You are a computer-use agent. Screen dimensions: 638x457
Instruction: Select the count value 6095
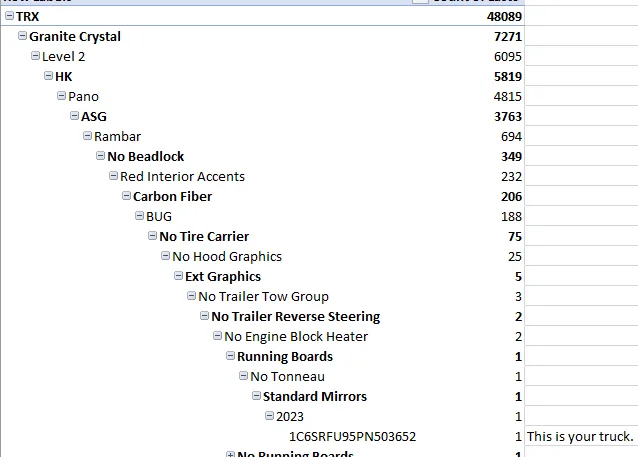point(508,57)
